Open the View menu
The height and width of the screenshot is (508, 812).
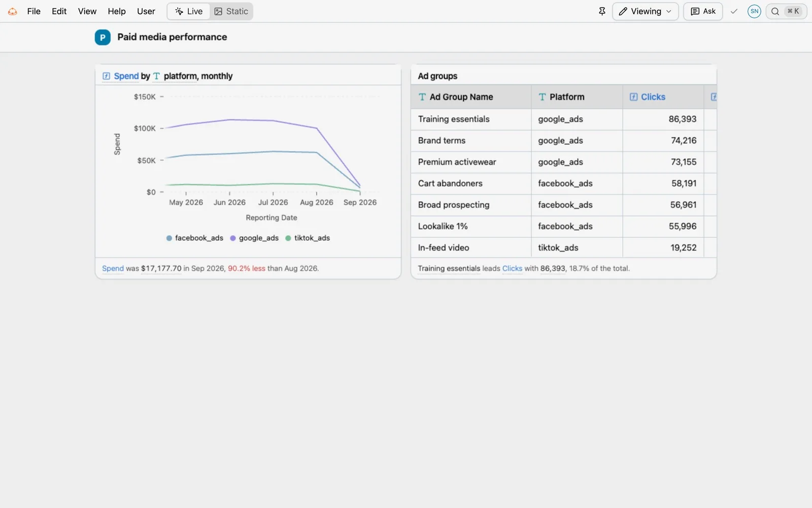click(x=87, y=11)
